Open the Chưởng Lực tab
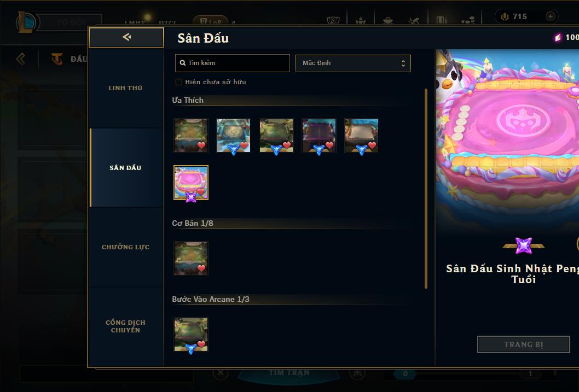The width and height of the screenshot is (579, 392). pos(125,247)
